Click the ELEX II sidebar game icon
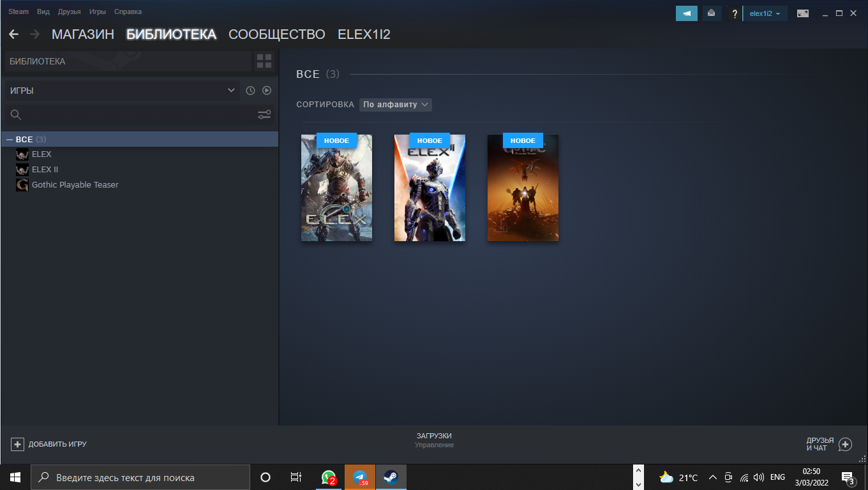The image size is (868, 490). [22, 170]
